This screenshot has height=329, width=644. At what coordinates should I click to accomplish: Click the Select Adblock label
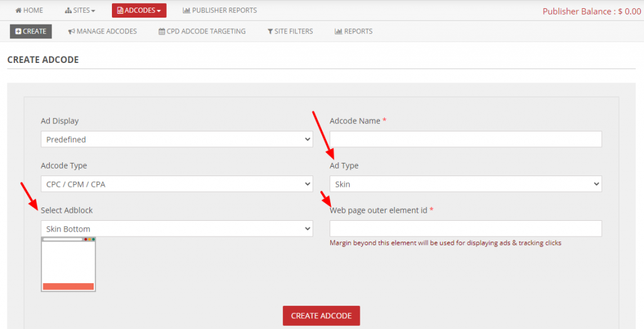[x=67, y=210]
